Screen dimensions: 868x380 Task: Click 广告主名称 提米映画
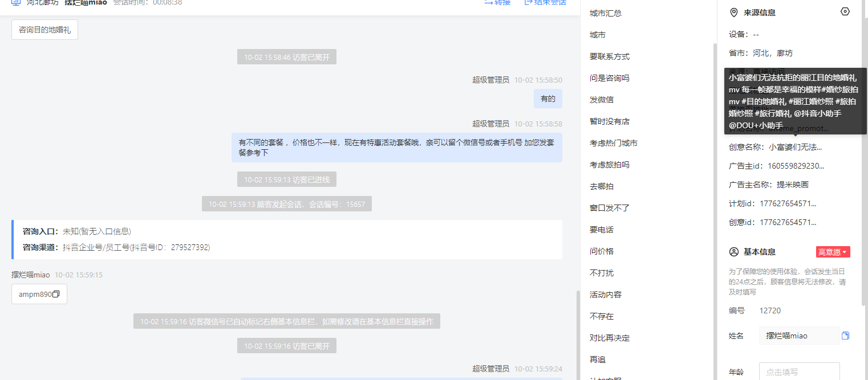(x=769, y=185)
